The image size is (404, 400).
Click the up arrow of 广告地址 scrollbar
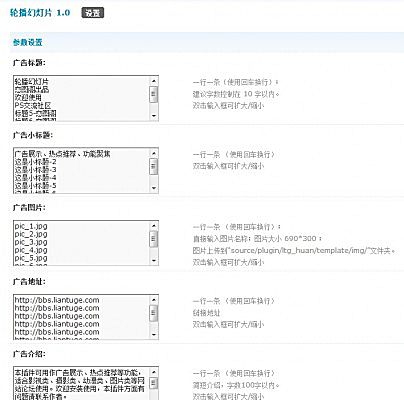pyautogui.click(x=154, y=300)
